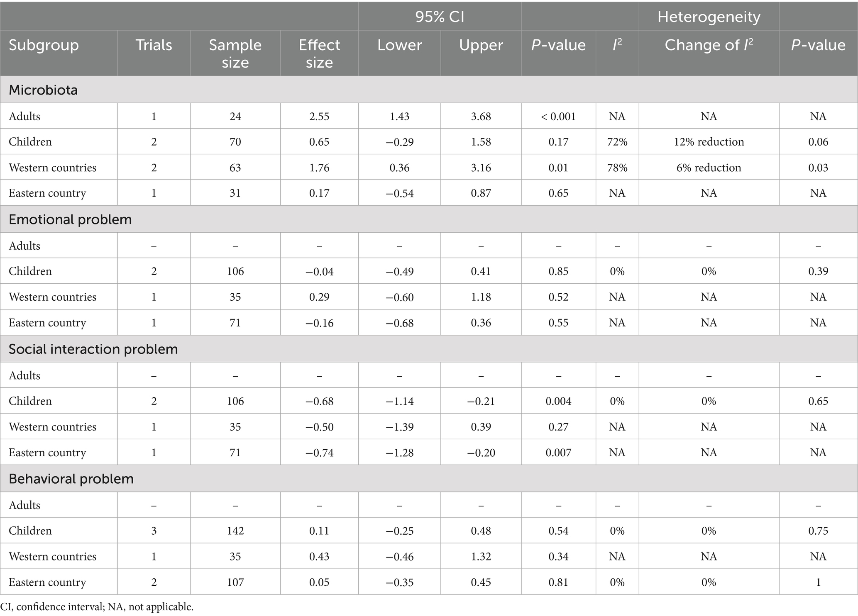Click the 2.55 effect size cell
The height and width of the screenshot is (616, 858).
(x=319, y=117)
